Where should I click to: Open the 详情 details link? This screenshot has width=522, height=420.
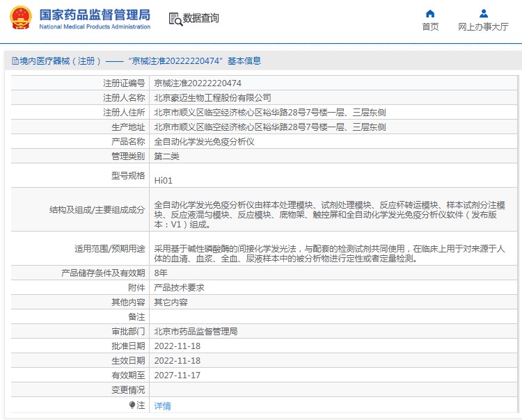pos(162,405)
